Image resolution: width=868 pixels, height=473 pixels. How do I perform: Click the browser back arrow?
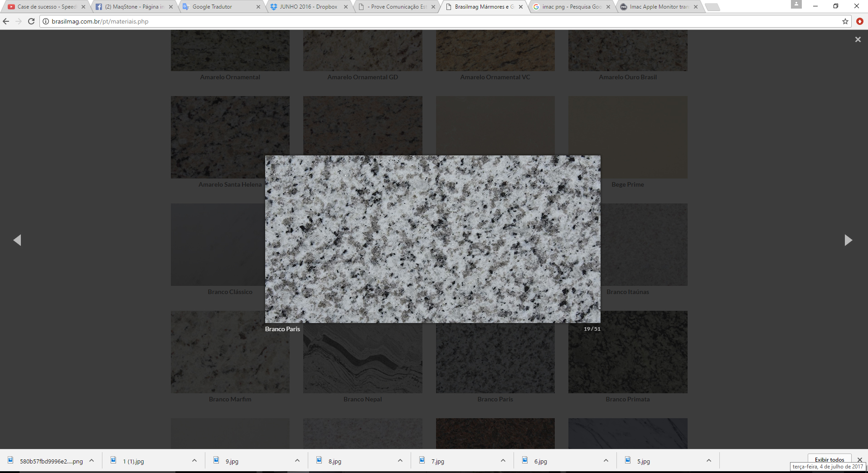[6, 21]
